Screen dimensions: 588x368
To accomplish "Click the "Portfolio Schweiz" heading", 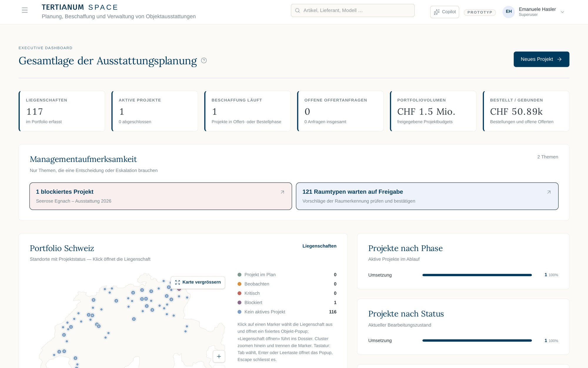I will coord(62,248).
